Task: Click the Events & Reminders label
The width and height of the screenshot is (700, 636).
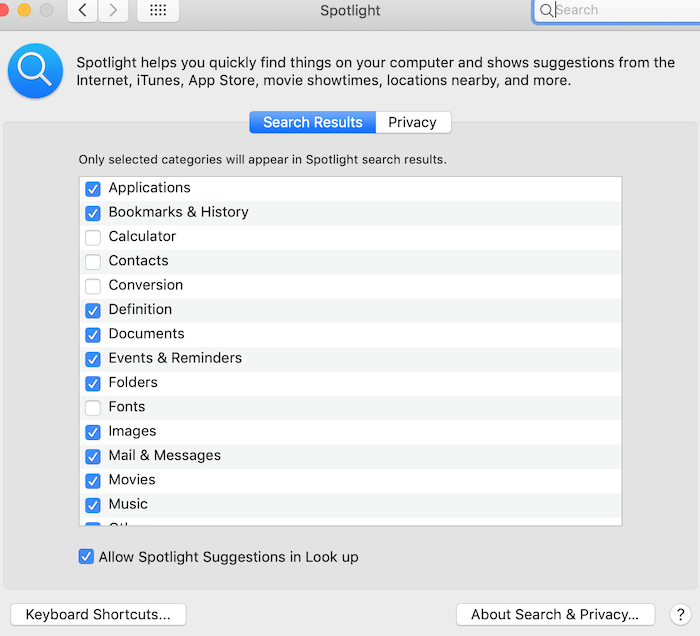Action: [175, 358]
